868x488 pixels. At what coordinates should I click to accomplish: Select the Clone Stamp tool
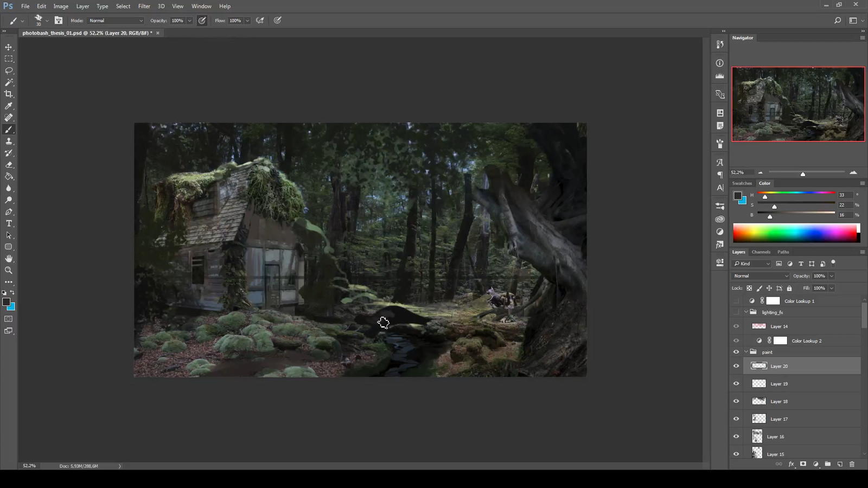coord(9,141)
